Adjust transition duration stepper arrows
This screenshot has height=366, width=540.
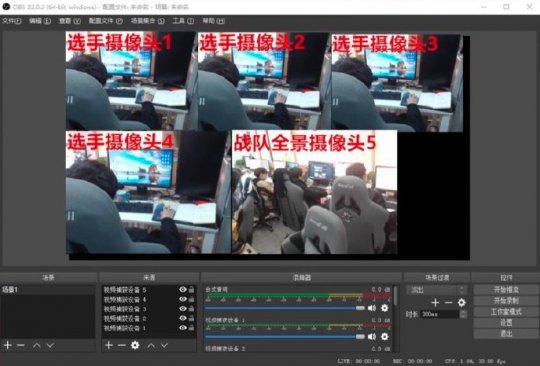(x=463, y=314)
